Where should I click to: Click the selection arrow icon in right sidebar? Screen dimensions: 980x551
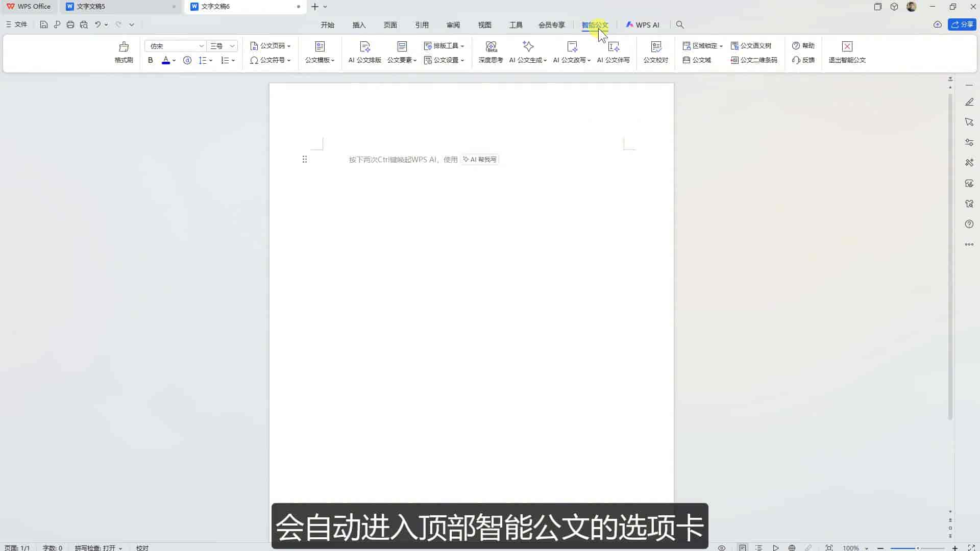[x=969, y=122]
